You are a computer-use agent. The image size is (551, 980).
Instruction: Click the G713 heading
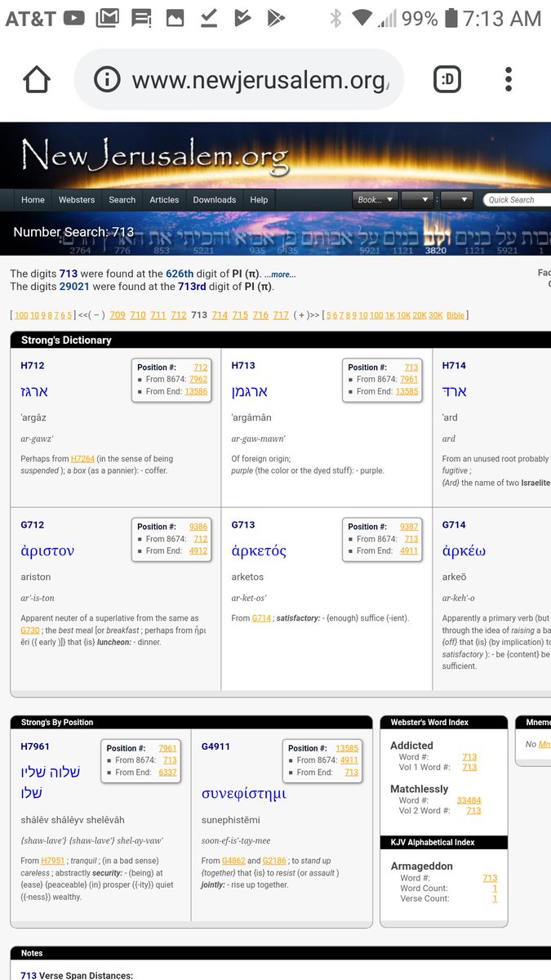pos(243,525)
